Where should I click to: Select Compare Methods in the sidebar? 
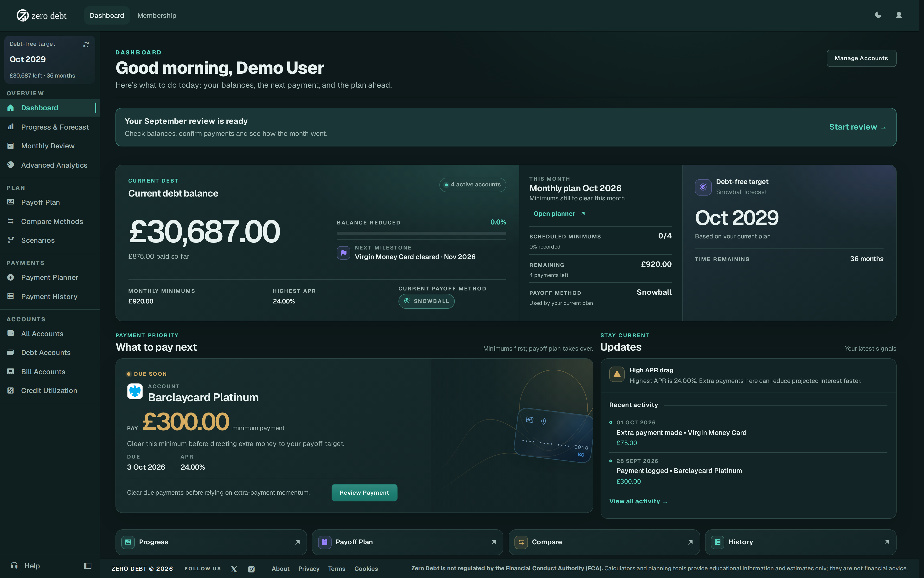pos(50,221)
